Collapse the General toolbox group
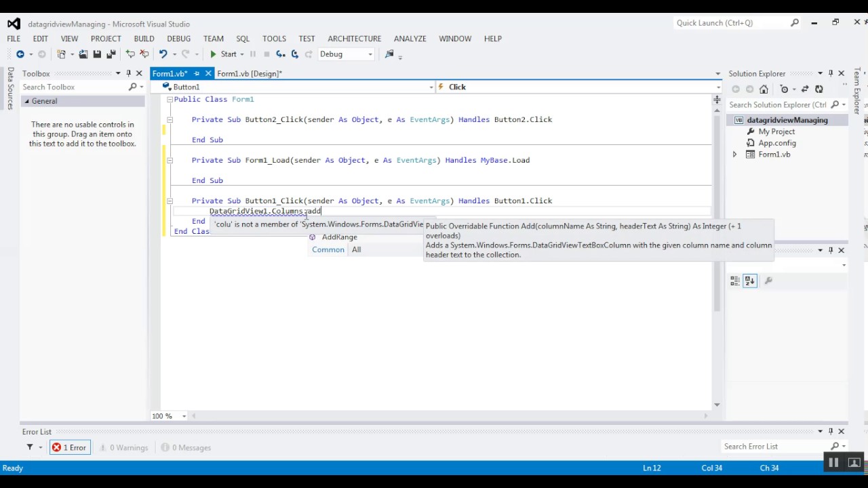Viewport: 868px width, 488px height. [x=27, y=101]
